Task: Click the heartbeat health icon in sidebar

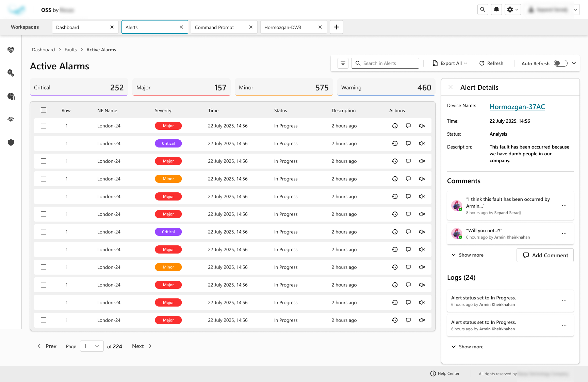Action: click(11, 50)
